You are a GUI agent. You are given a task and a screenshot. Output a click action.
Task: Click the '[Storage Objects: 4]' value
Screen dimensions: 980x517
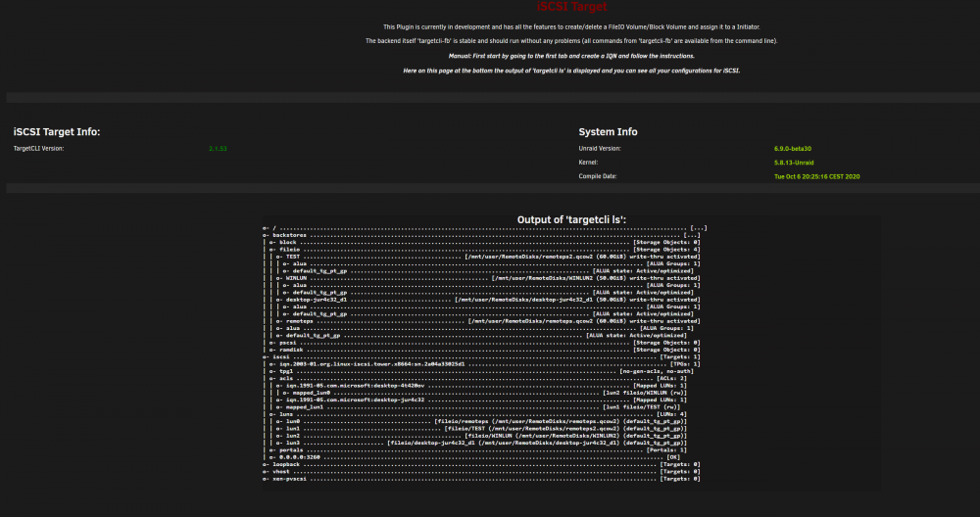tap(666, 250)
